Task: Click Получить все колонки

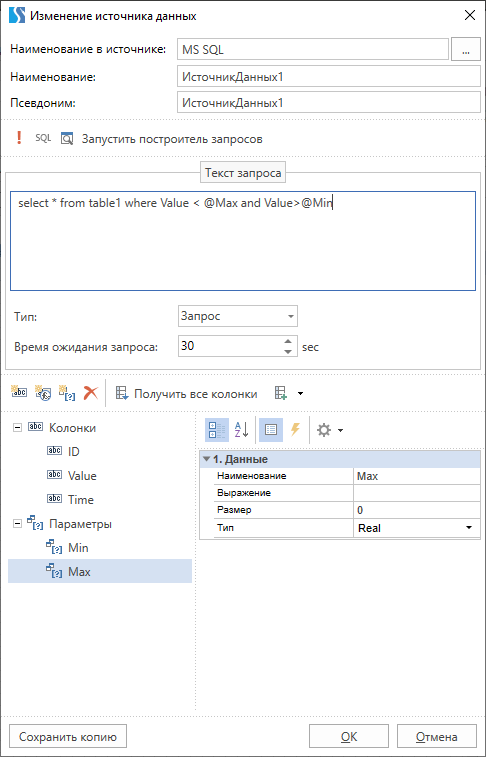Action: 186,394
